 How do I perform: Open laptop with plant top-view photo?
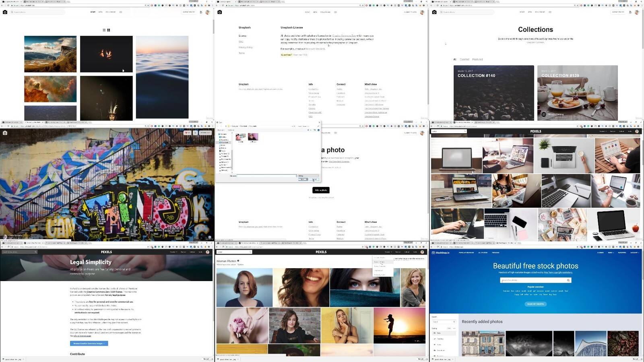tap(564, 155)
